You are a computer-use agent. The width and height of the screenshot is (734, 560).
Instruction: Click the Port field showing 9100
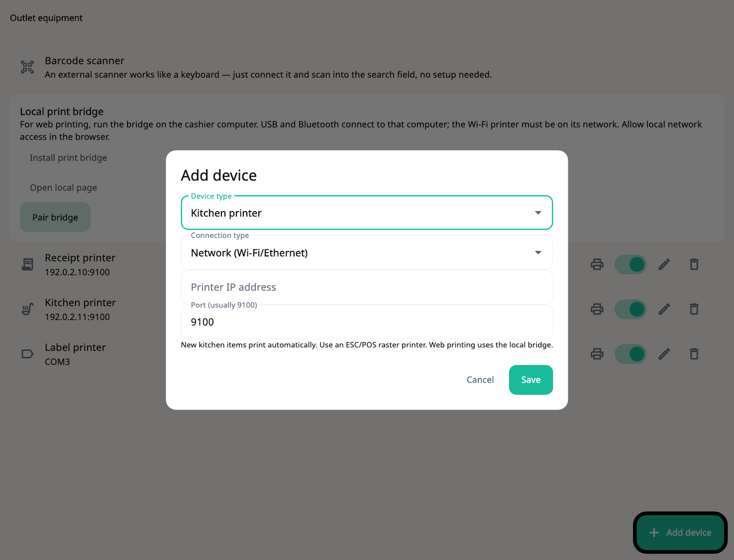coord(367,322)
